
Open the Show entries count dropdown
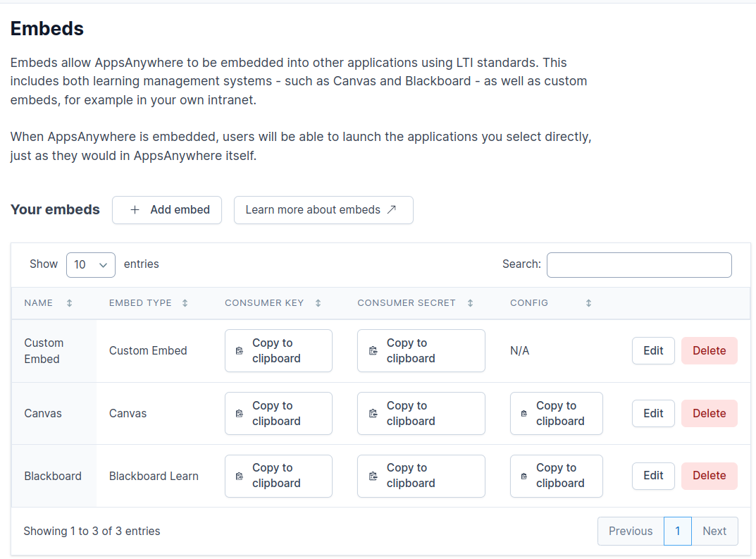(90, 264)
